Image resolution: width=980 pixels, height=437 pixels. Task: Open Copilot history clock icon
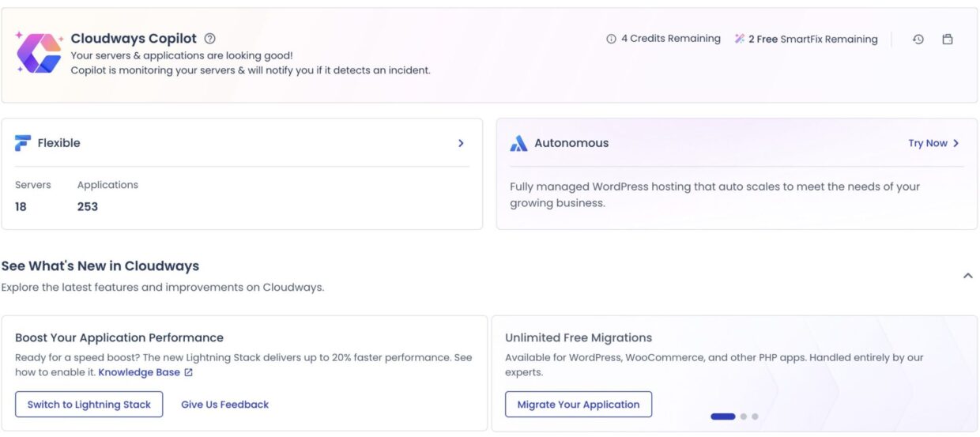coord(918,39)
